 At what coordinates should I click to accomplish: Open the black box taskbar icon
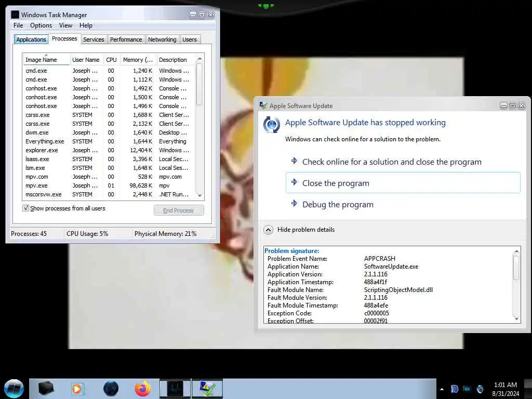click(46, 389)
